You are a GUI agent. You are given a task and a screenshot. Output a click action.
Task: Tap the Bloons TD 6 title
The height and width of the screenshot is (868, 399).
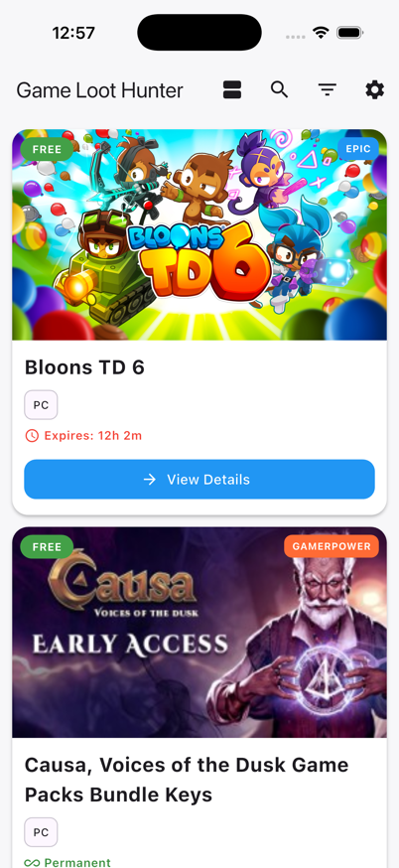tap(84, 367)
